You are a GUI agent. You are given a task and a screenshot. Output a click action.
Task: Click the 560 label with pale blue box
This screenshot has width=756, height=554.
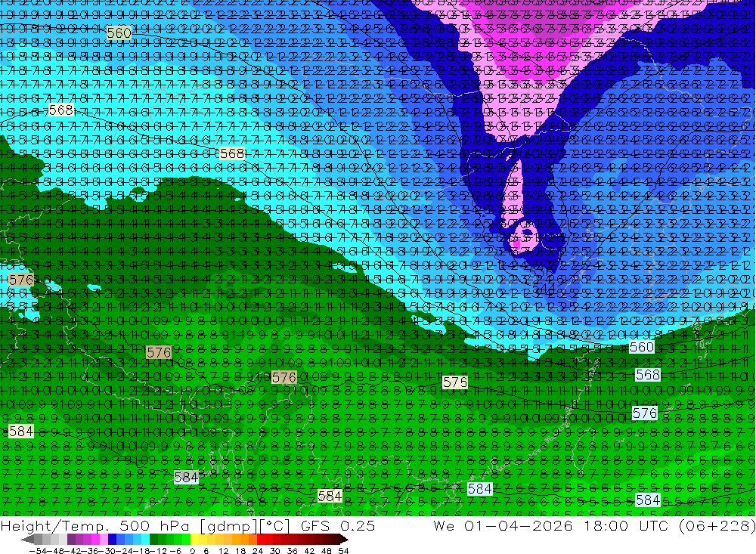tap(641, 347)
